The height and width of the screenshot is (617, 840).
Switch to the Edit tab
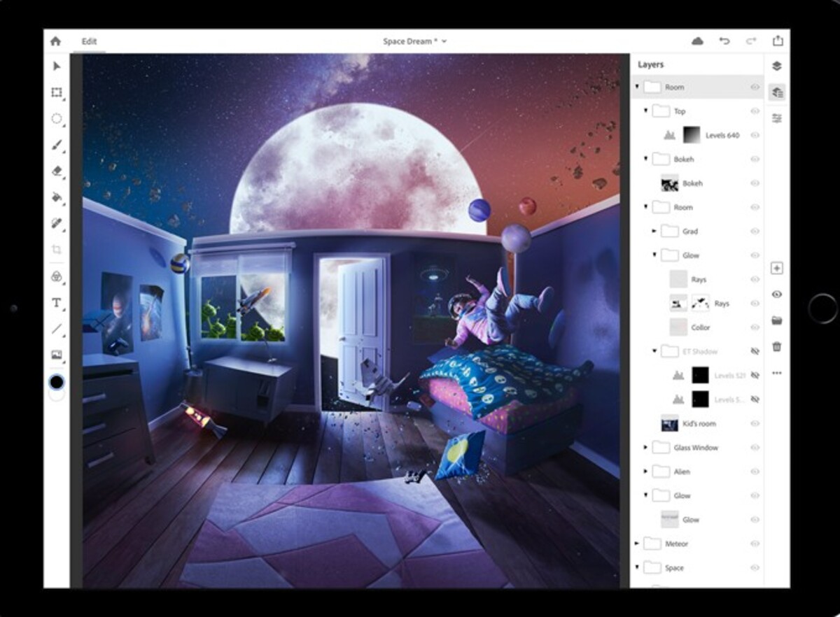point(88,41)
